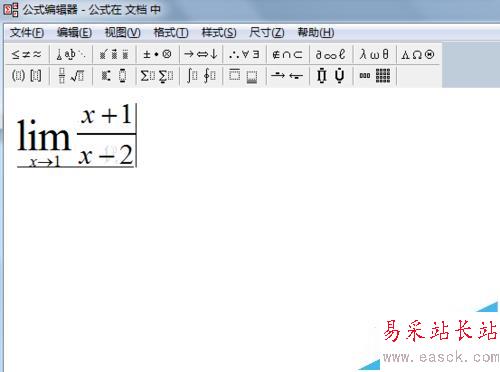The height and width of the screenshot is (372, 500).
Task: Open the 格式(T) menu
Action: (x=171, y=33)
